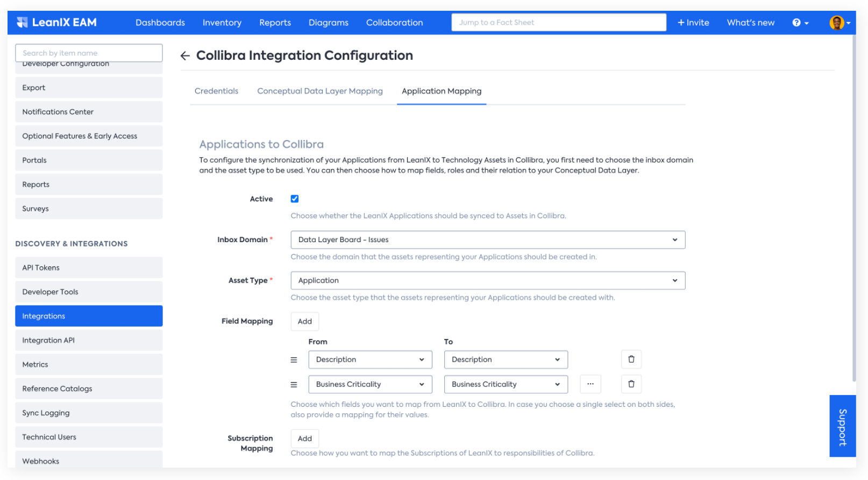Open the Dashboards menu
The height and width of the screenshot is (480, 868).
160,23
